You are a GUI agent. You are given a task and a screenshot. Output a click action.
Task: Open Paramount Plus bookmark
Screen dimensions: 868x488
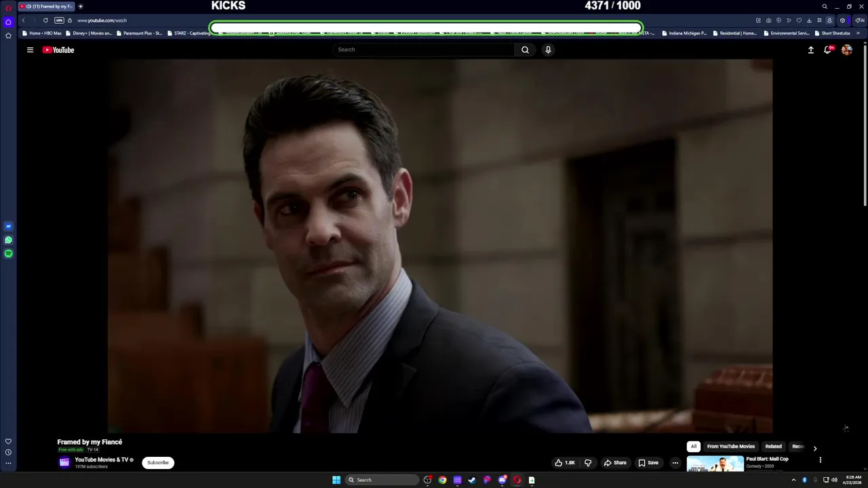pos(138,33)
